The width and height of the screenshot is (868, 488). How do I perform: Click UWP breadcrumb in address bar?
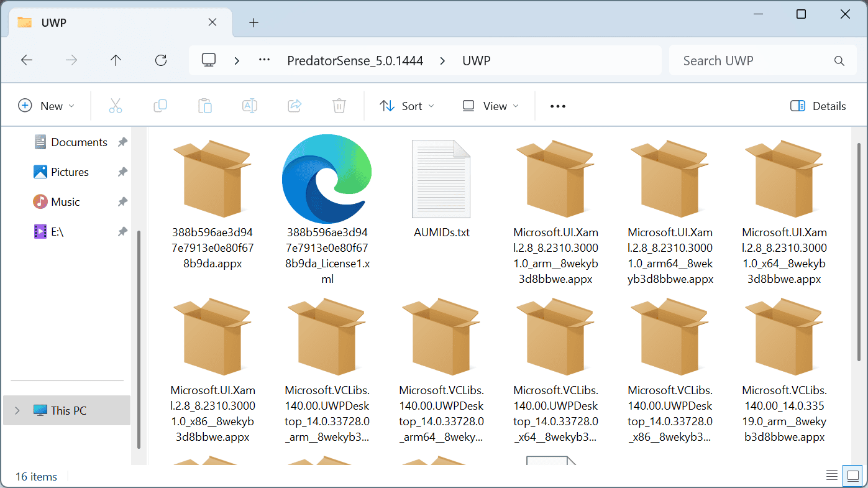click(x=476, y=61)
